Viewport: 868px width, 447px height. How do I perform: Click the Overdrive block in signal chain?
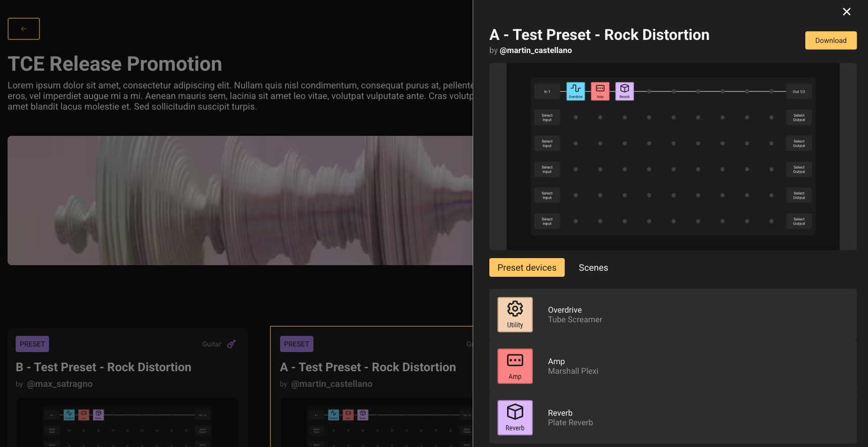(575, 91)
